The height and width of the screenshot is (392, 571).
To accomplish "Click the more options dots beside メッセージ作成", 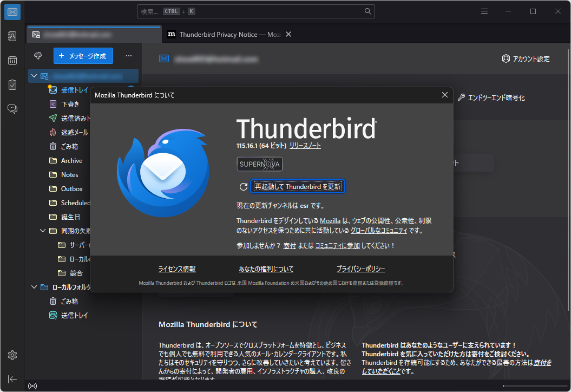I will [128, 56].
